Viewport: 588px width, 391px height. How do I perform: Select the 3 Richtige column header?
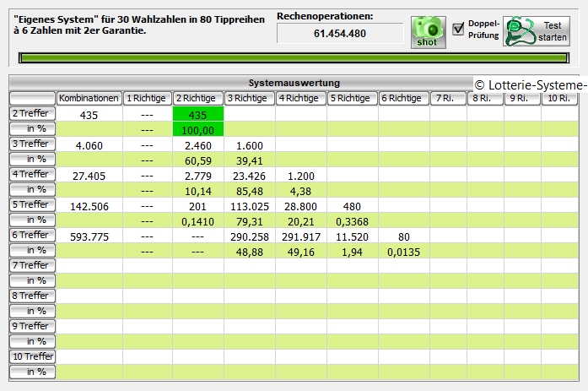(250, 98)
